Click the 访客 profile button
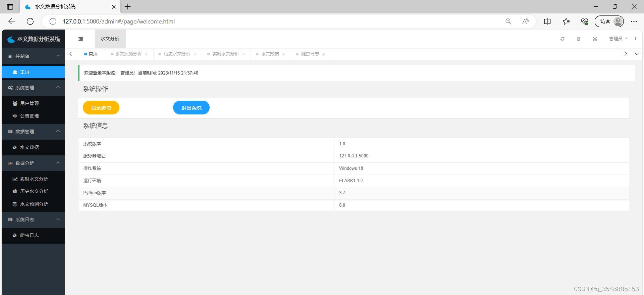This screenshot has height=295, width=644. (x=609, y=21)
